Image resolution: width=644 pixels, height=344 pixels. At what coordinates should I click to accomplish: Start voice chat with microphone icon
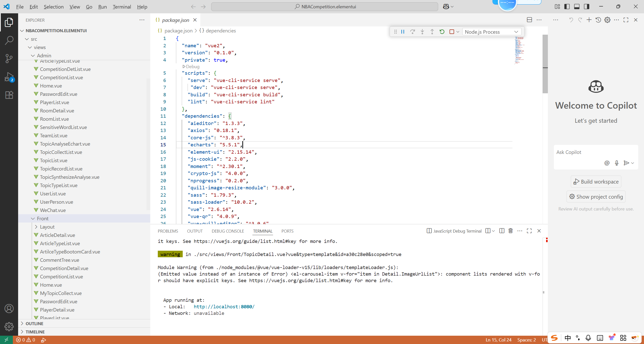coord(617,163)
